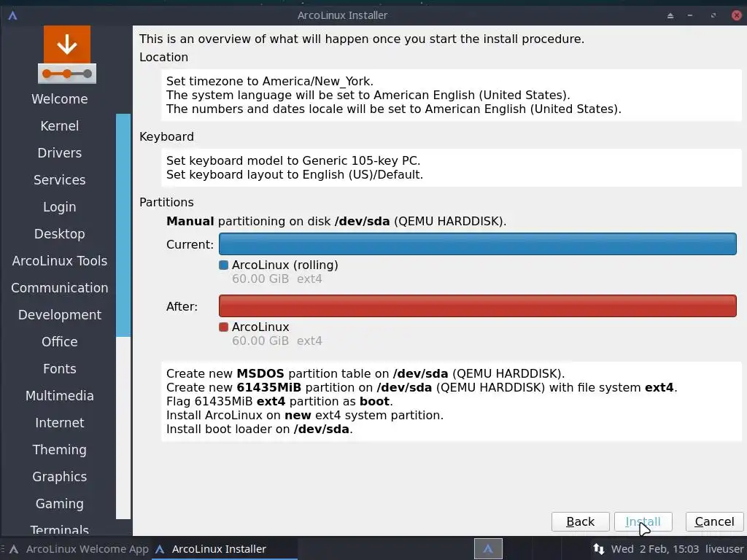Click the 'Install boot loader on /dev/sda' line

tap(259, 429)
